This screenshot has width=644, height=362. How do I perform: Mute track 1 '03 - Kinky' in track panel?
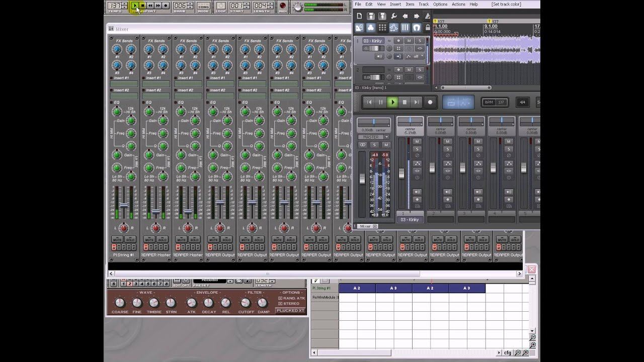(x=409, y=41)
